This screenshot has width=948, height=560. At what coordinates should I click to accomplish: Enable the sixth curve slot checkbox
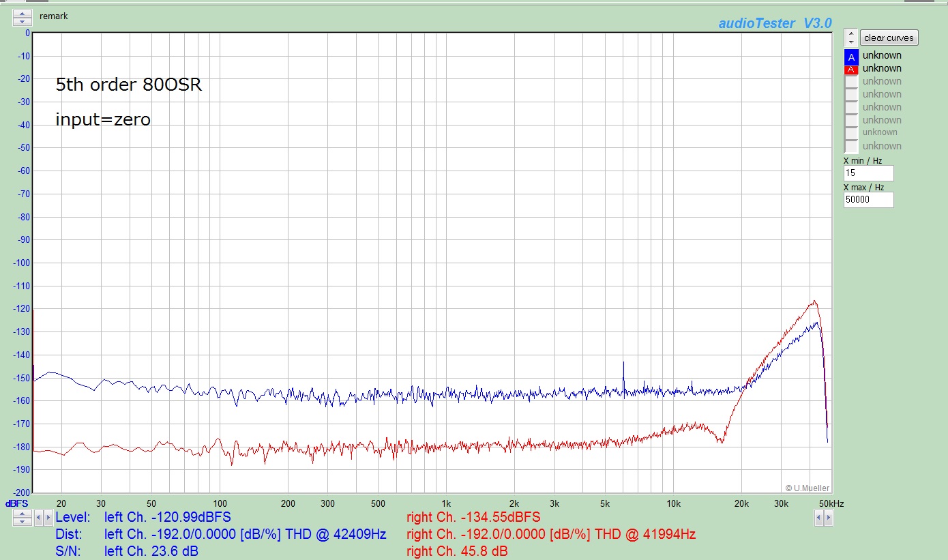850,121
